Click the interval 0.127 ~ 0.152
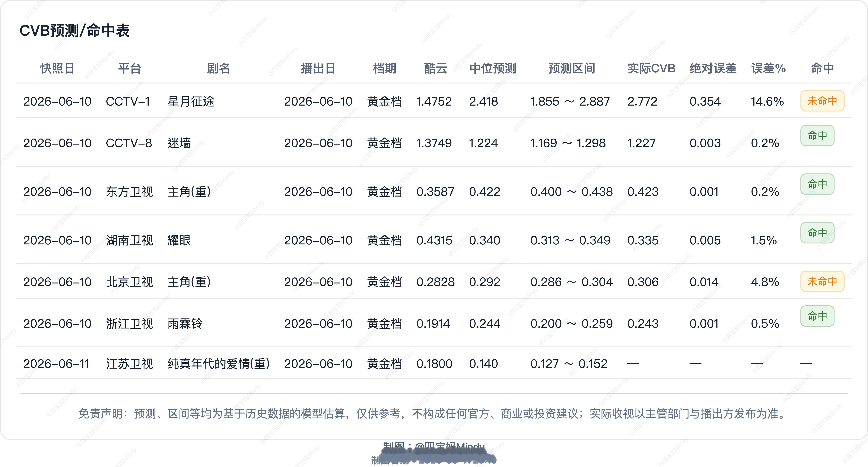This screenshot has height=467, width=868. (x=569, y=364)
